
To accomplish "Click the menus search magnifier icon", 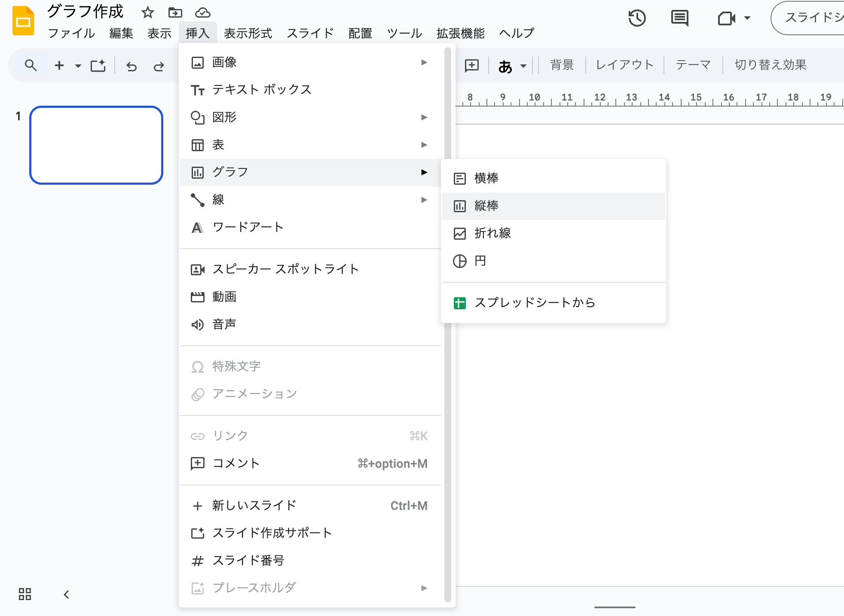I will [x=31, y=65].
